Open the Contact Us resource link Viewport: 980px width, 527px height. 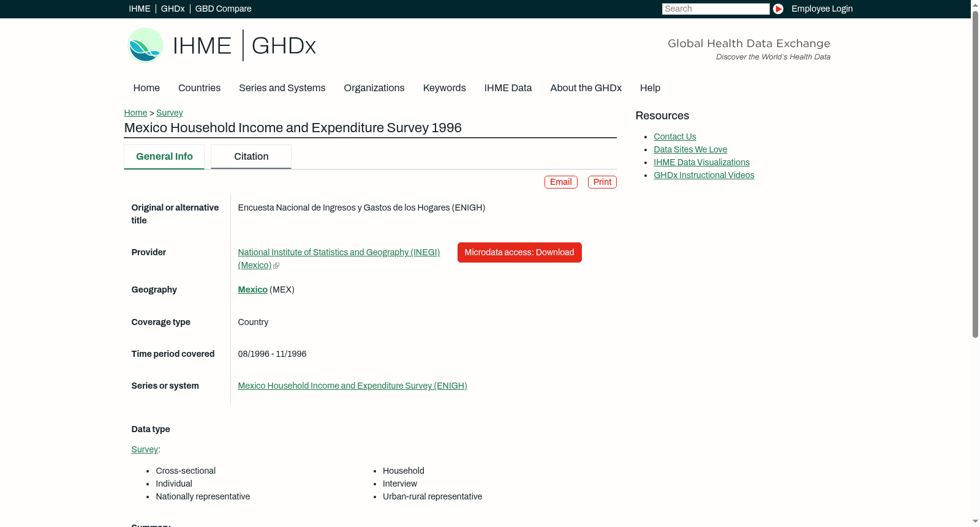pyautogui.click(x=675, y=136)
